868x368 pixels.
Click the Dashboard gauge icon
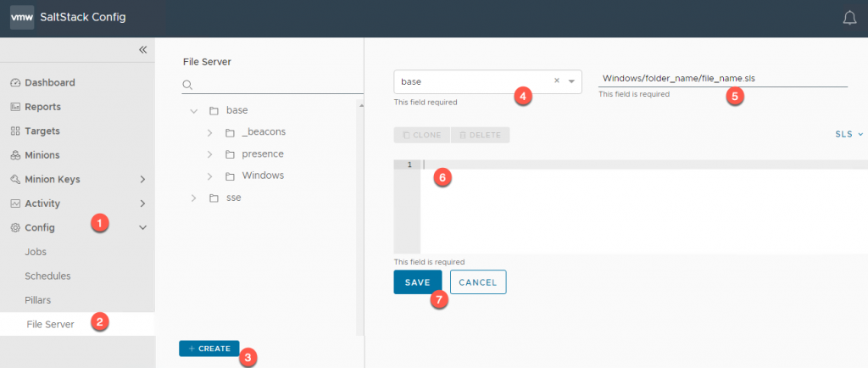[15, 83]
